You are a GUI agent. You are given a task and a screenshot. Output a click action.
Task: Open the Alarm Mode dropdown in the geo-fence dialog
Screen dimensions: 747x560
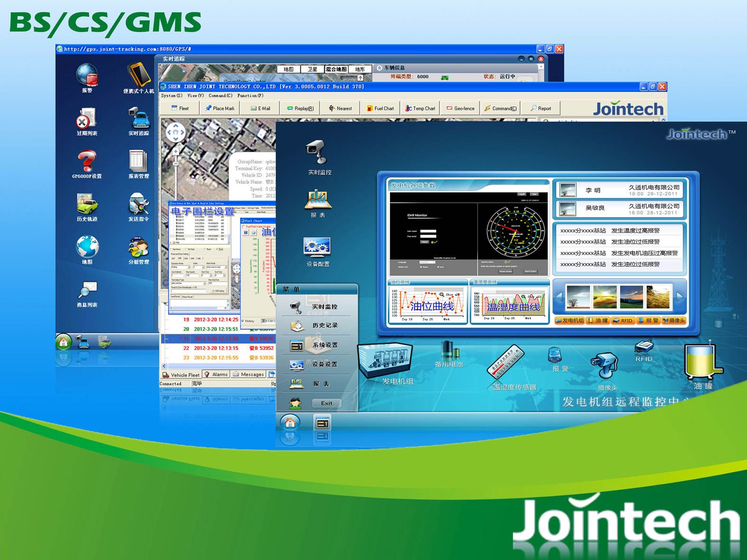coord(216,267)
